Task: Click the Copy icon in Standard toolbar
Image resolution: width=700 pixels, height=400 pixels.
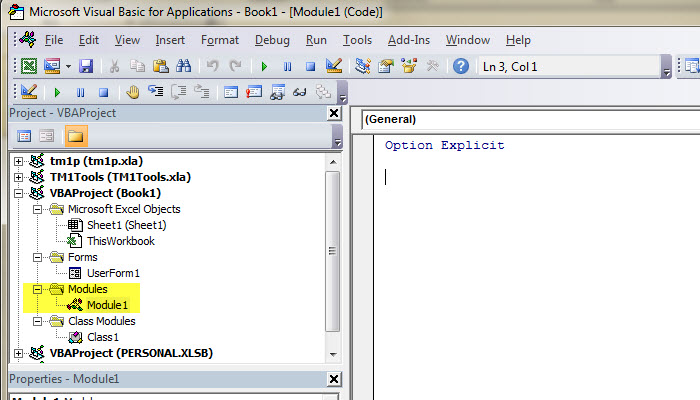Action: pos(137,66)
